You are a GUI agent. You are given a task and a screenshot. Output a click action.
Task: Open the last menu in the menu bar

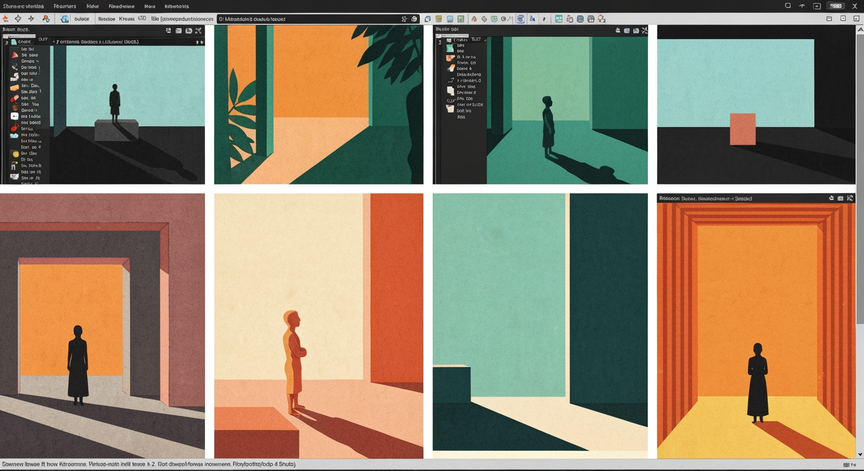176,6
